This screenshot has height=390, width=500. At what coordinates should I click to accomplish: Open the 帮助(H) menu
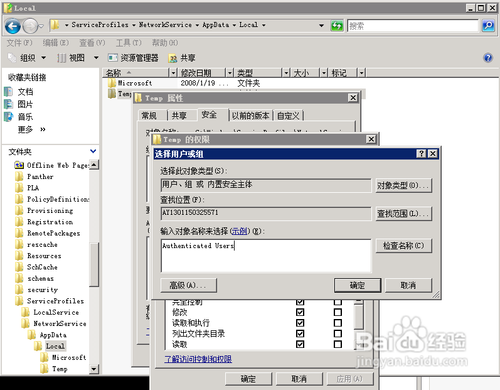pyautogui.click(x=165, y=43)
